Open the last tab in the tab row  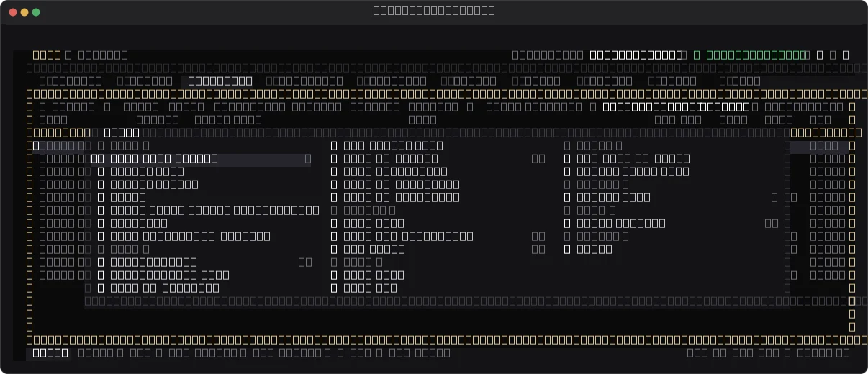[740, 81]
